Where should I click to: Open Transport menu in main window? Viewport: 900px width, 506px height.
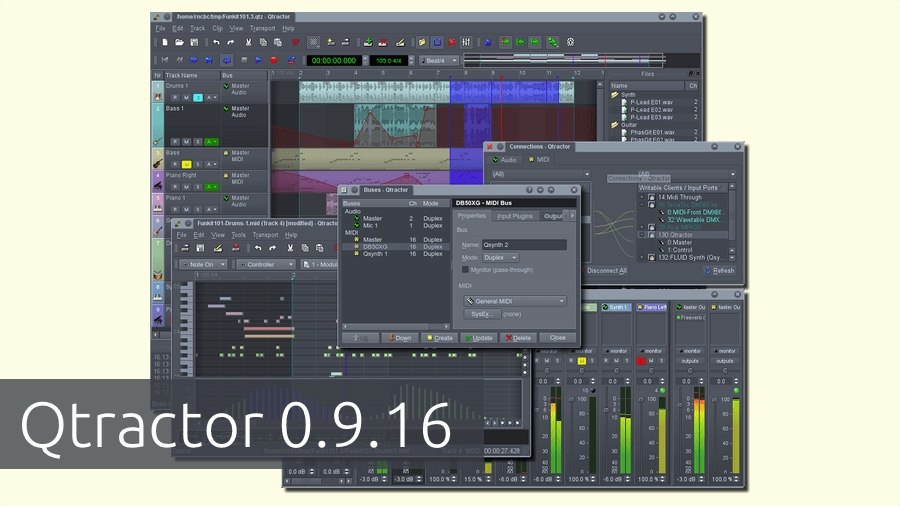[262, 28]
